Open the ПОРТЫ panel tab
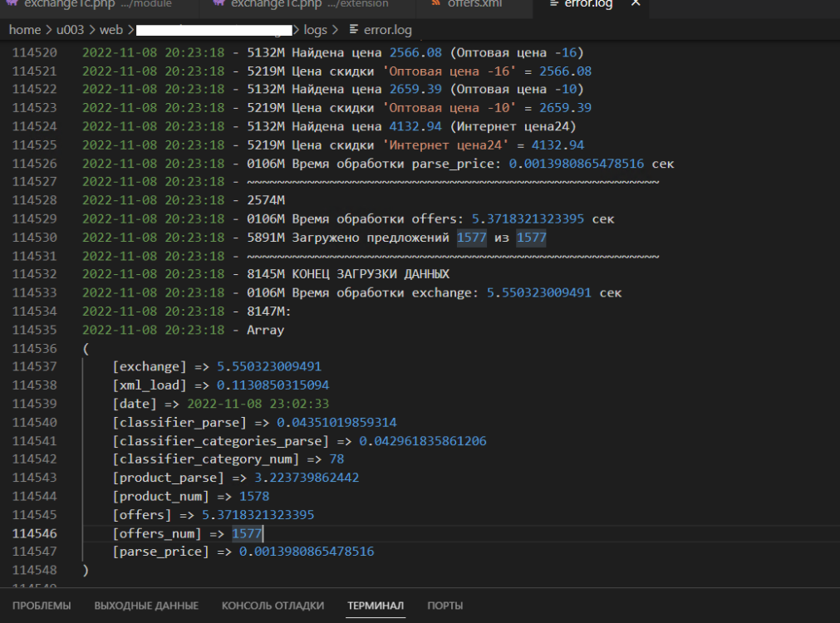 click(445, 606)
